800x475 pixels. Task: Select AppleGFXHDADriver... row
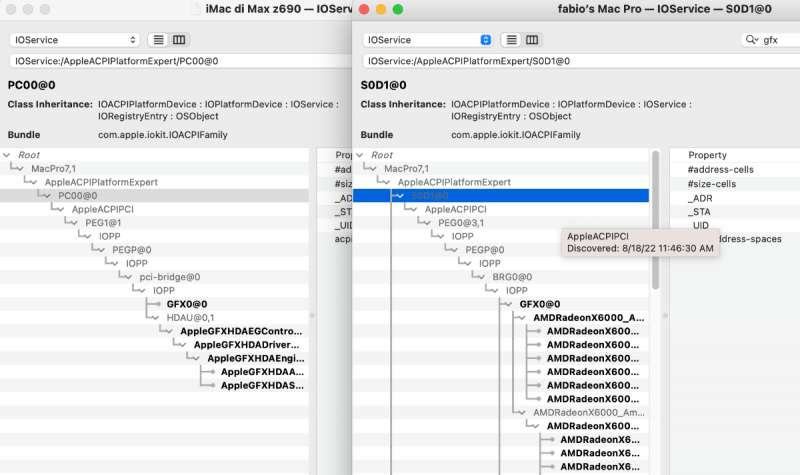pyautogui.click(x=246, y=345)
